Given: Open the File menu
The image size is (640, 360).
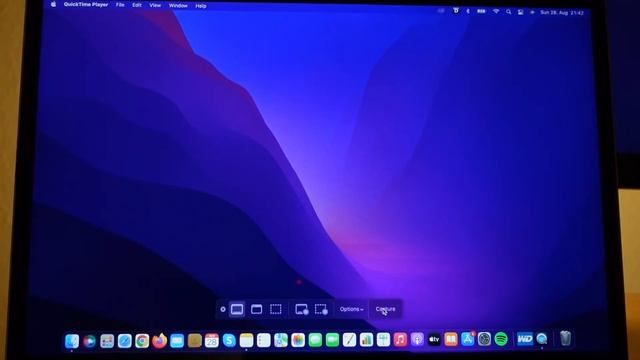Looking at the screenshot, I should click(x=120, y=5).
